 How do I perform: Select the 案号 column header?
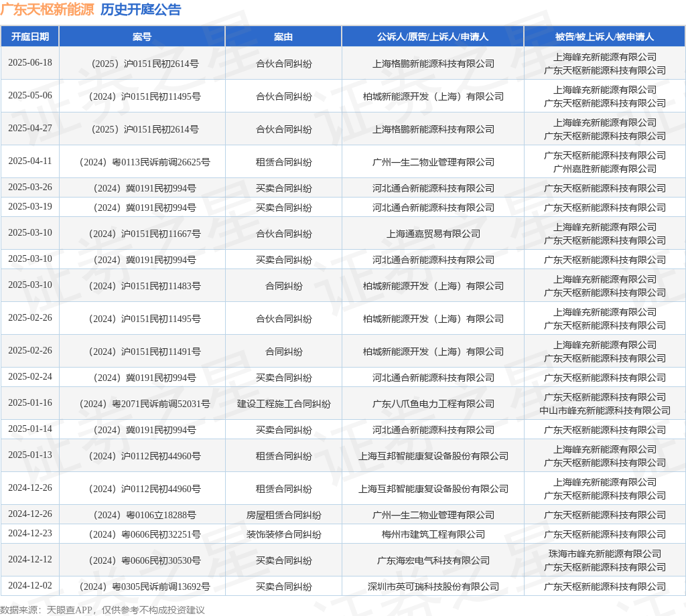142,37
